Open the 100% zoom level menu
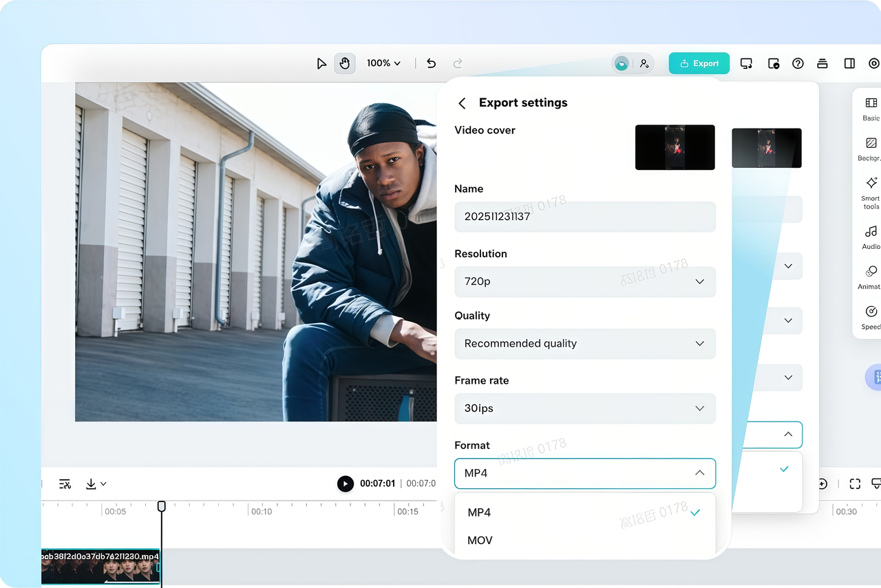 point(383,63)
